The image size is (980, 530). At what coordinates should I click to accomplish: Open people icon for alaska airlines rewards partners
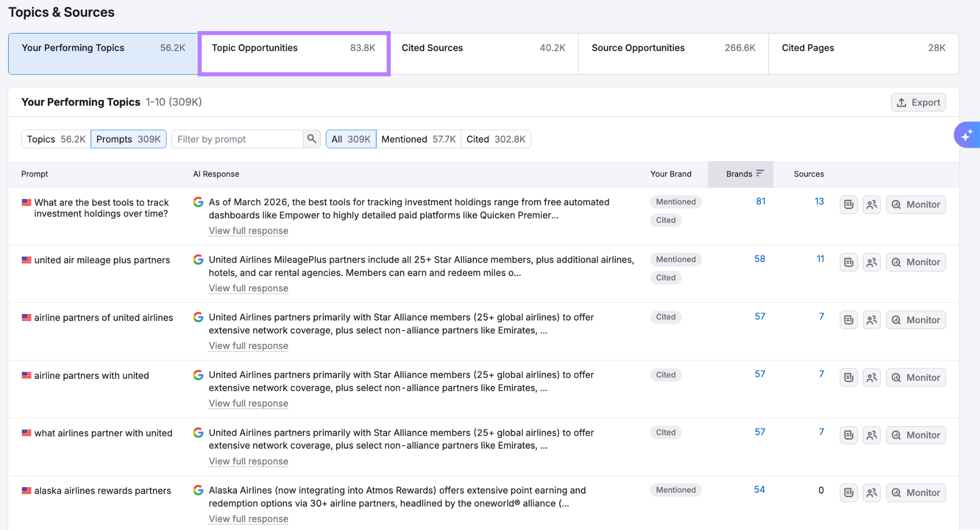coord(872,493)
